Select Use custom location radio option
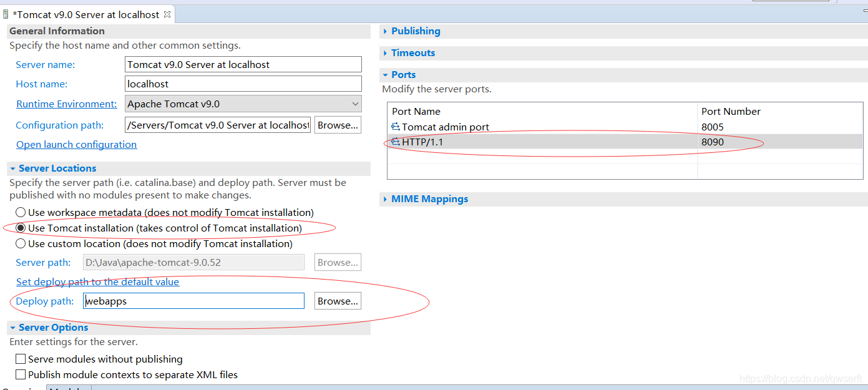This screenshot has height=390, width=868. click(x=21, y=243)
